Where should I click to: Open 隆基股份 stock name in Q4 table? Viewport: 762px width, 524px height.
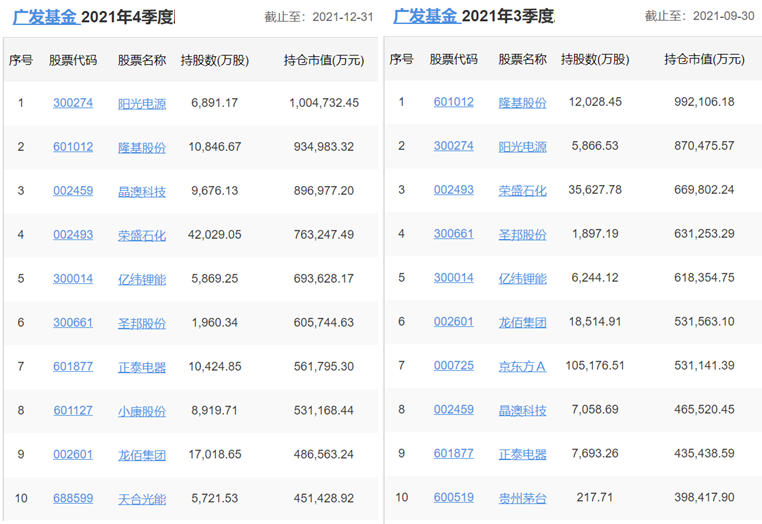pos(142,147)
